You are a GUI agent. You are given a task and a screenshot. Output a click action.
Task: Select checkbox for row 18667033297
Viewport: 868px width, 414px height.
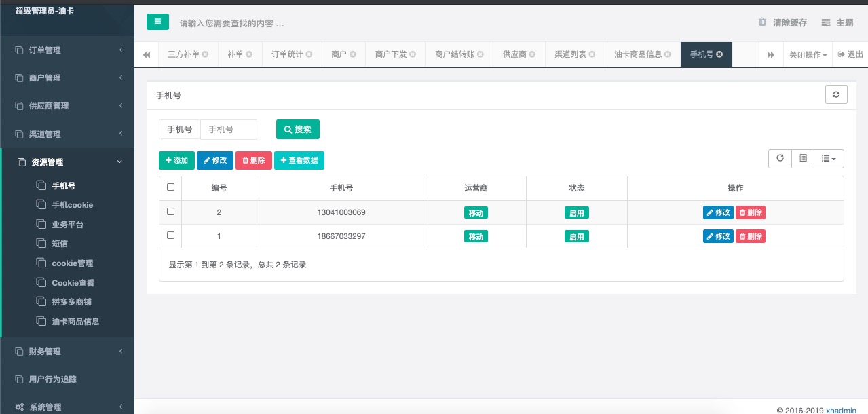(x=170, y=236)
